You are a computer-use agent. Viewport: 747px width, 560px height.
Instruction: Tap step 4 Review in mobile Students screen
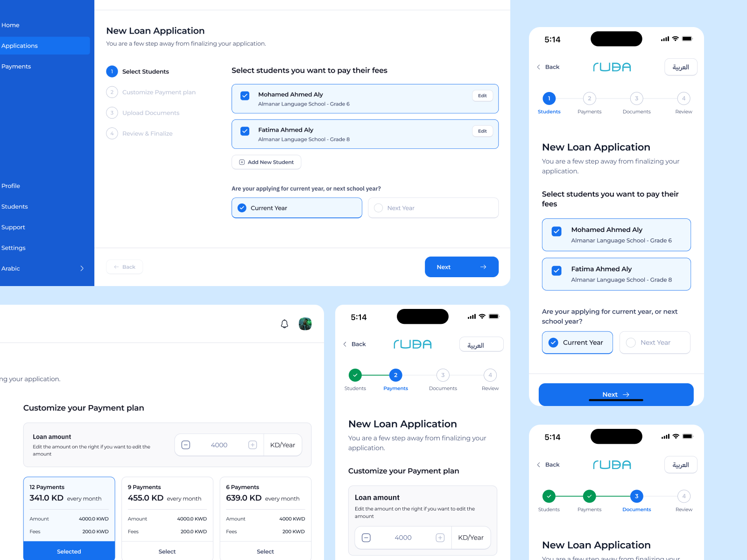pos(684,103)
